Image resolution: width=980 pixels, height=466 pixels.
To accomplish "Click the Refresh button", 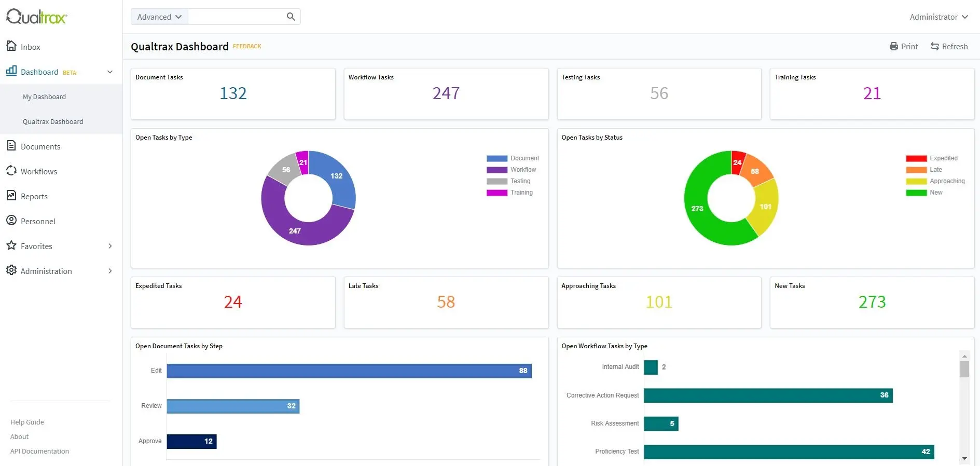I will pos(949,47).
